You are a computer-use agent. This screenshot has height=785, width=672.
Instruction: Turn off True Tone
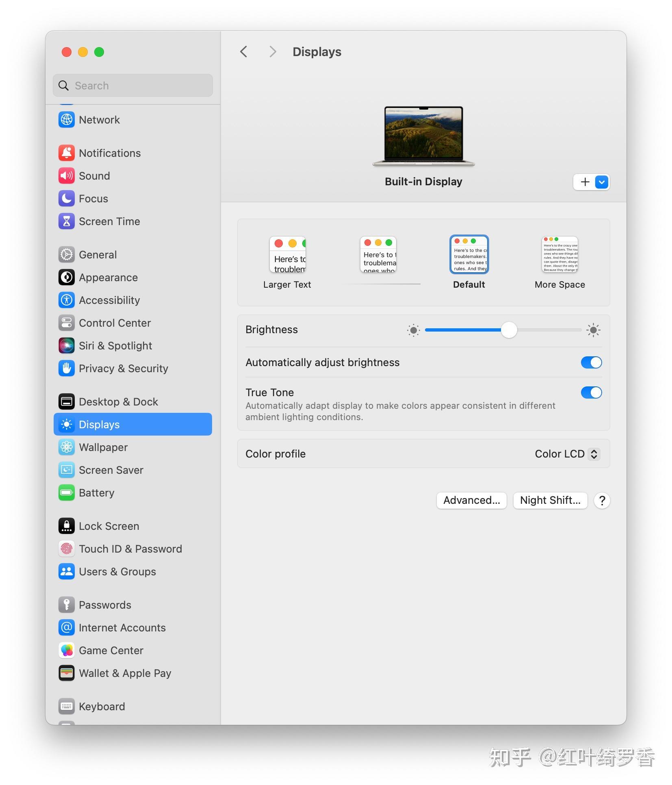click(x=592, y=392)
